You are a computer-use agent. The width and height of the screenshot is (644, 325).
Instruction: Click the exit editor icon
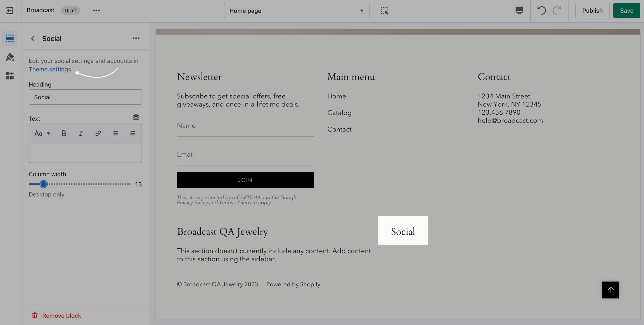coord(10,11)
